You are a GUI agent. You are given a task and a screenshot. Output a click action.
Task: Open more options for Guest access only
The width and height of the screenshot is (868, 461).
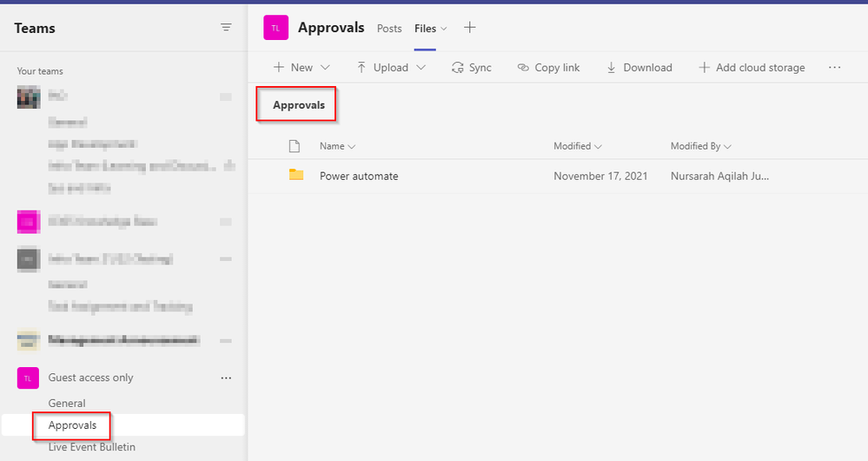[226, 377]
